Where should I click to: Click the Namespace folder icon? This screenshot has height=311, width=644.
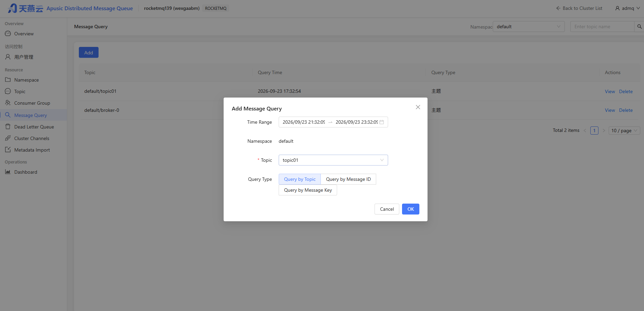[x=8, y=80]
